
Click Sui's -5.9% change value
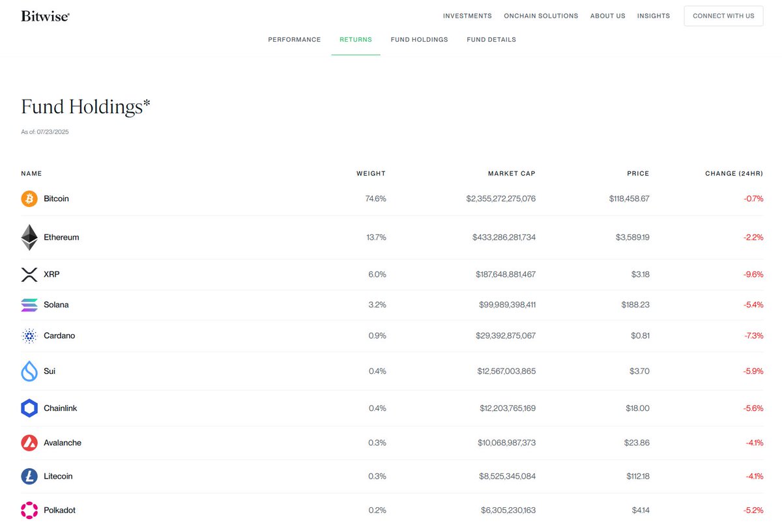[x=753, y=371]
